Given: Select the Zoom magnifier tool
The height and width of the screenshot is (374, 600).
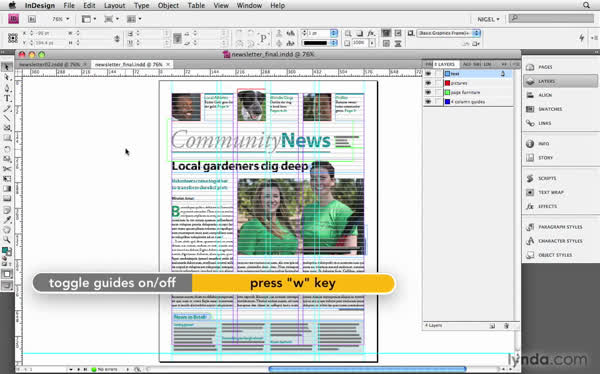Looking at the screenshot, I should click(x=7, y=240).
